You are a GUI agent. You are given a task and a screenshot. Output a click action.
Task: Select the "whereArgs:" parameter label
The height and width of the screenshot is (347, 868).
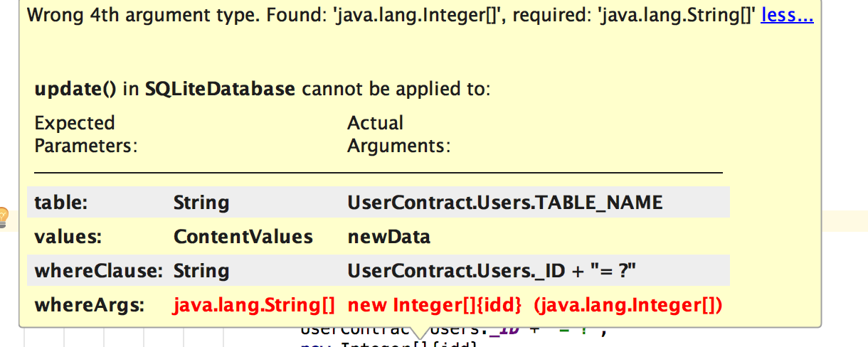pos(89,305)
